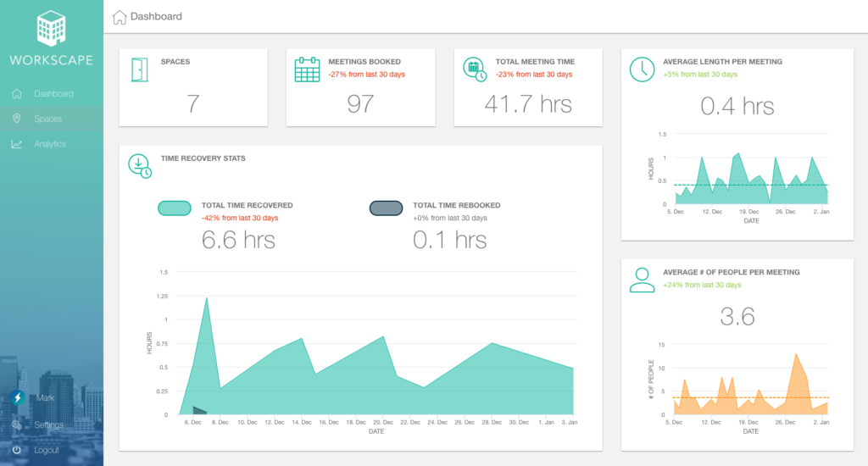The width and height of the screenshot is (868, 466).
Task: Click the MEETINGS BOOKED card heading
Action: tap(364, 62)
